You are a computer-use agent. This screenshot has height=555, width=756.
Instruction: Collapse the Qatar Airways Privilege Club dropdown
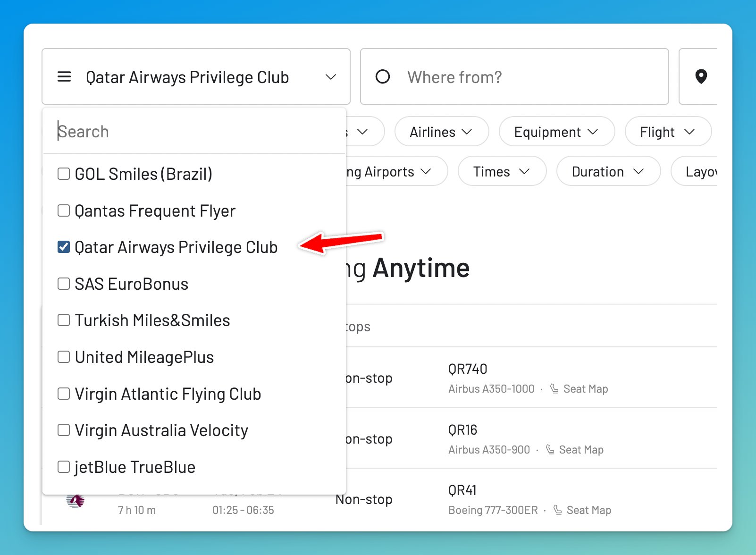(331, 77)
